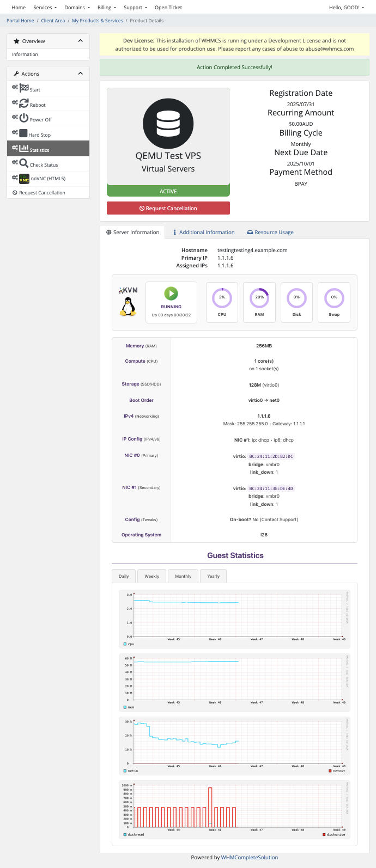The width and height of the screenshot is (376, 868).
Task: Switch to the Resource Usage tab
Action: click(270, 233)
